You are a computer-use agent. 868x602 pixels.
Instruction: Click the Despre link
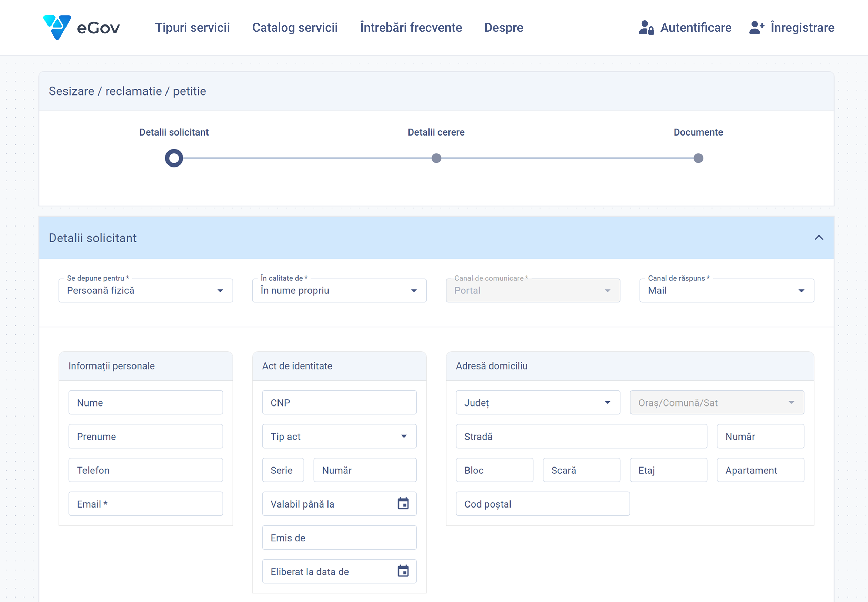[x=503, y=28]
